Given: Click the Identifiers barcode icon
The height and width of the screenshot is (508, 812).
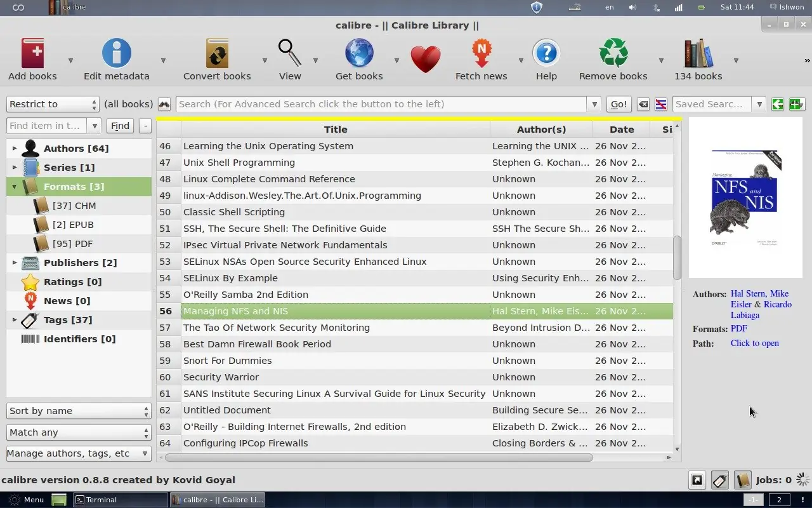Looking at the screenshot, I should pyautogui.click(x=30, y=338).
